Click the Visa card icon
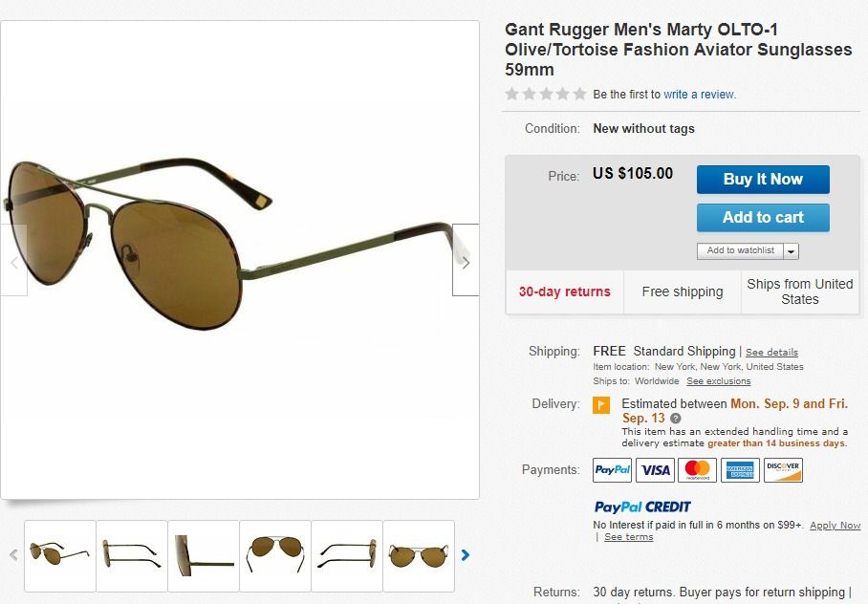Screen dimensions: 868x604 point(655,469)
